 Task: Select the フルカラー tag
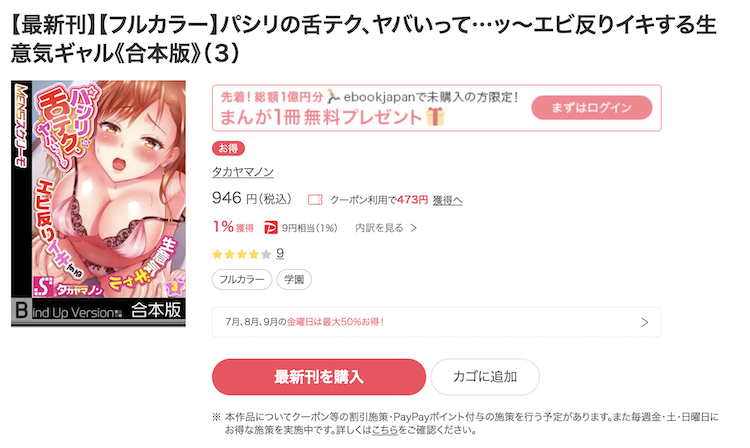click(x=242, y=280)
